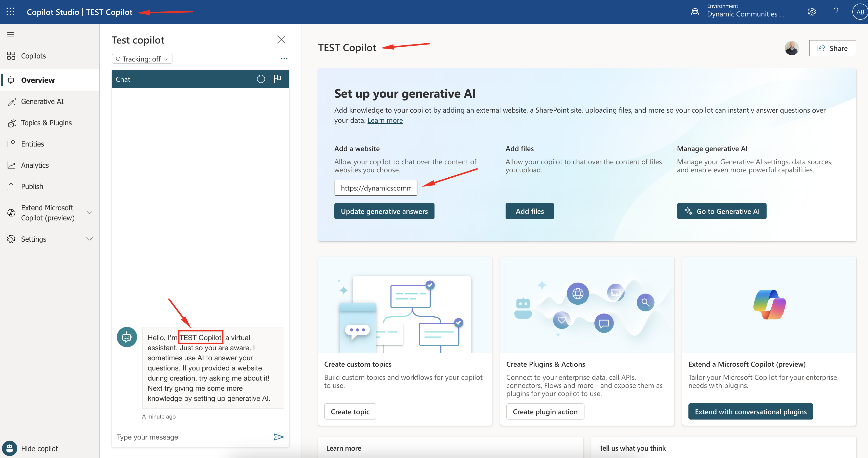Click the Manage generative AI heading

(712, 149)
